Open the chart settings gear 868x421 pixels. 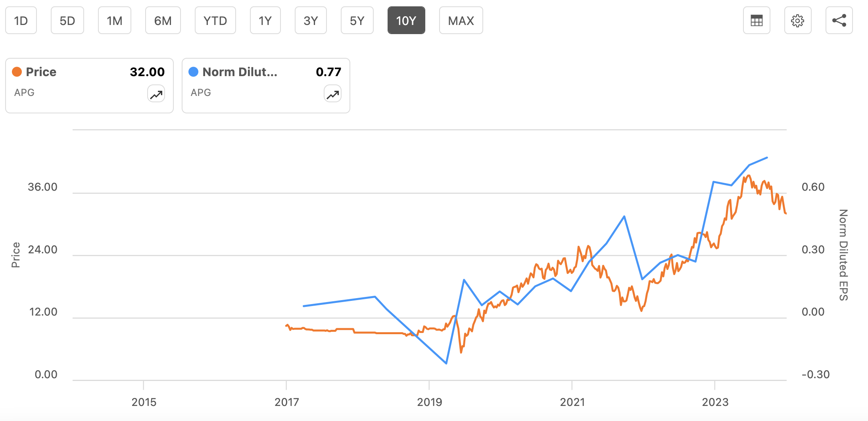coord(798,20)
